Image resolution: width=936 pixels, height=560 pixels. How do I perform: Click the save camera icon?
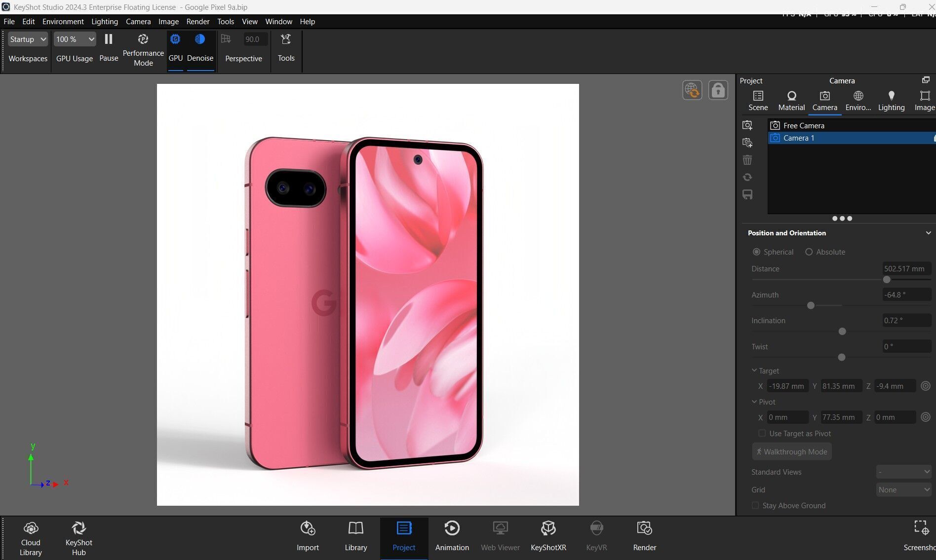(747, 194)
